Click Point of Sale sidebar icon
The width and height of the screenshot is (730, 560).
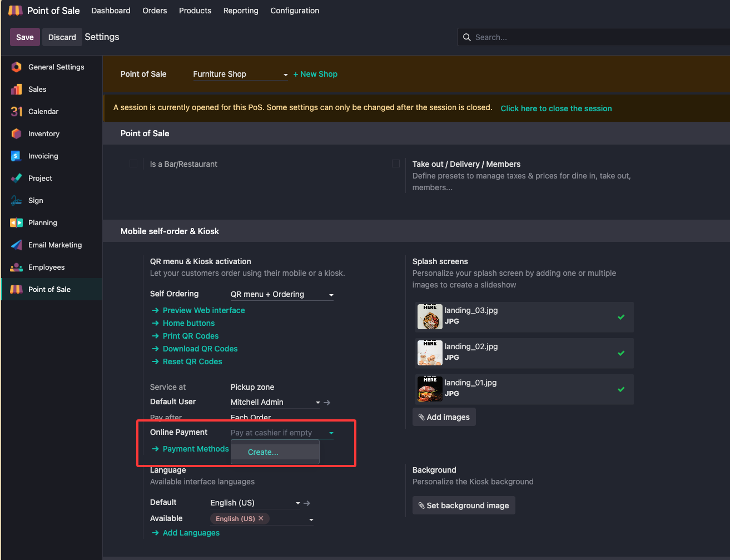16,289
